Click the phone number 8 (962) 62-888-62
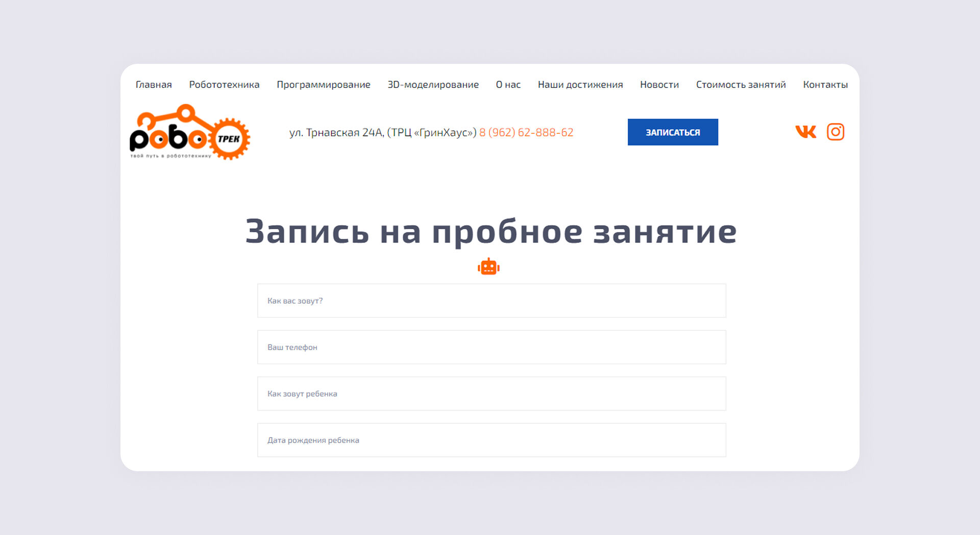980x535 pixels. click(526, 133)
